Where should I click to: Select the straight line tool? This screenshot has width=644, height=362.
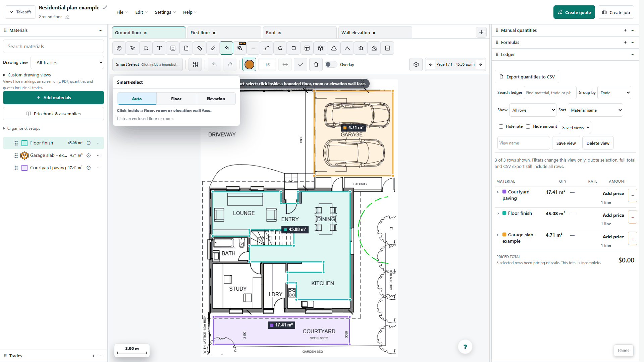[253, 48]
